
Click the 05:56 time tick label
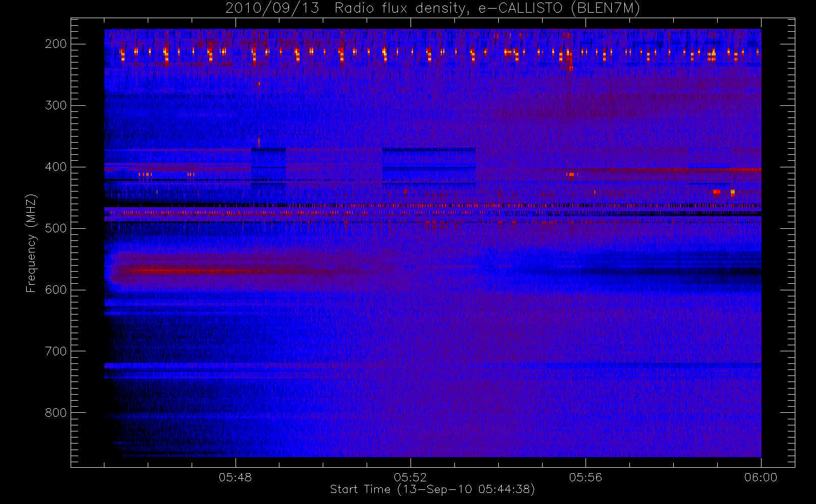(586, 477)
